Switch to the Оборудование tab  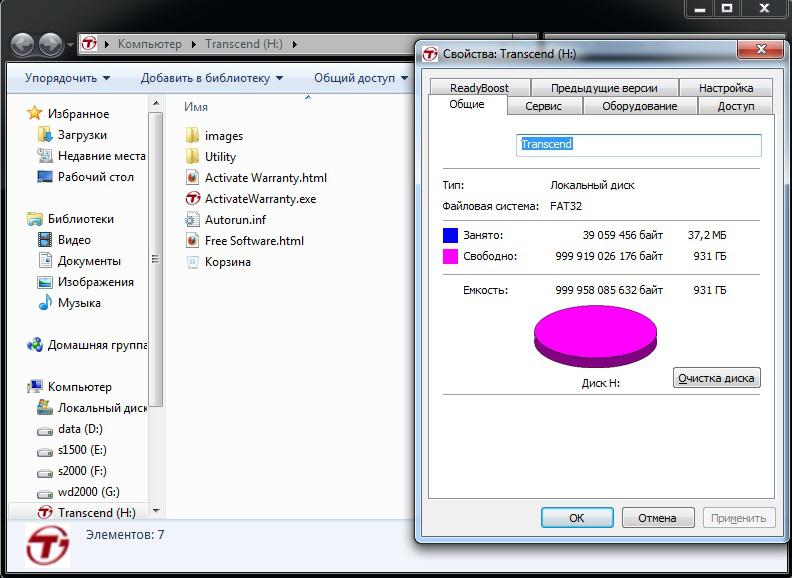pyautogui.click(x=639, y=106)
